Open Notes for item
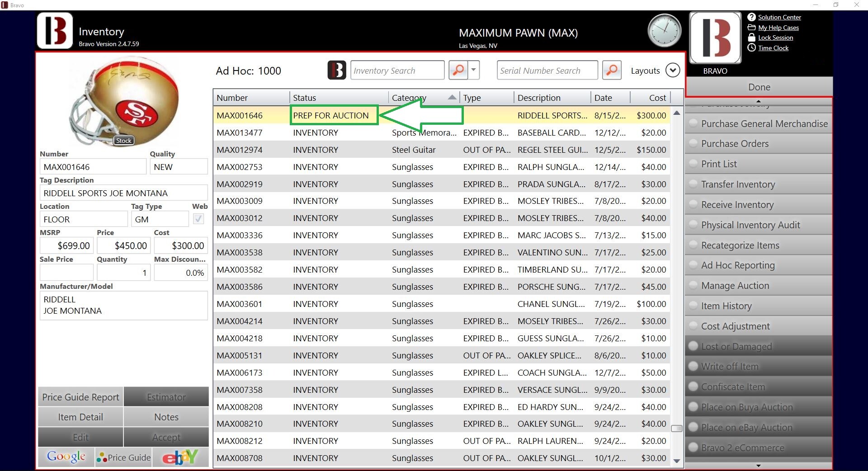Image resolution: width=868 pixels, height=471 pixels. [166, 417]
